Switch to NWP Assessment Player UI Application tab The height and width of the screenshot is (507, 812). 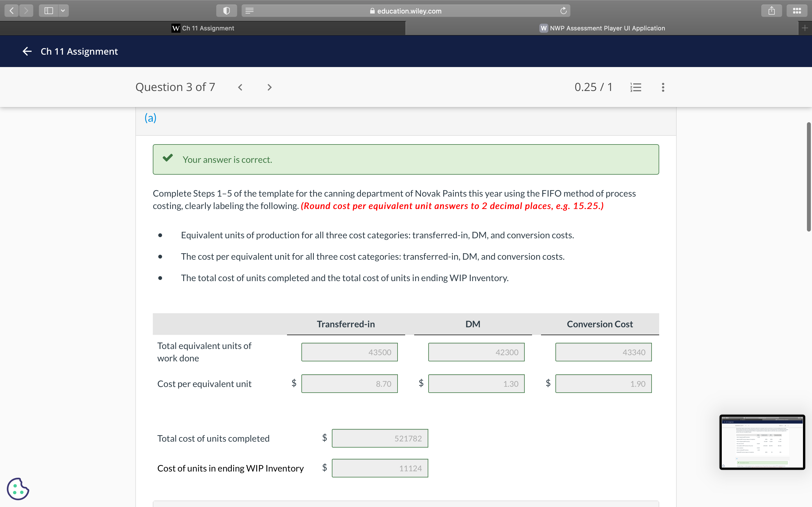click(602, 28)
